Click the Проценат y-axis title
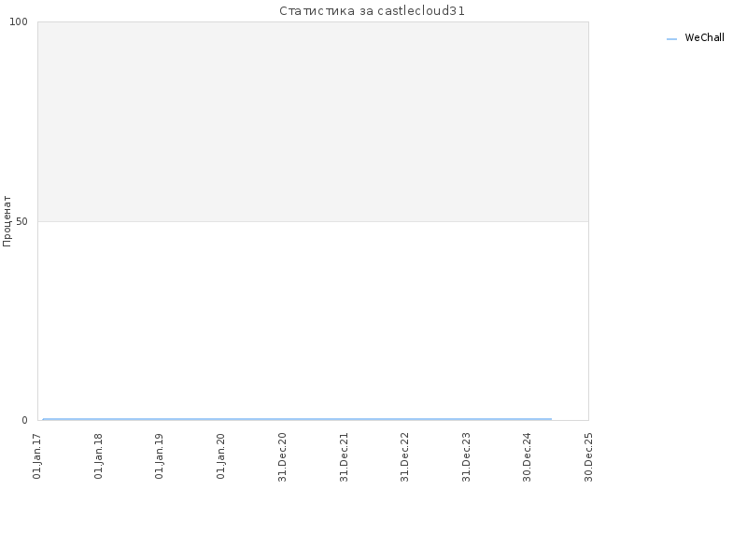 tap(7, 221)
